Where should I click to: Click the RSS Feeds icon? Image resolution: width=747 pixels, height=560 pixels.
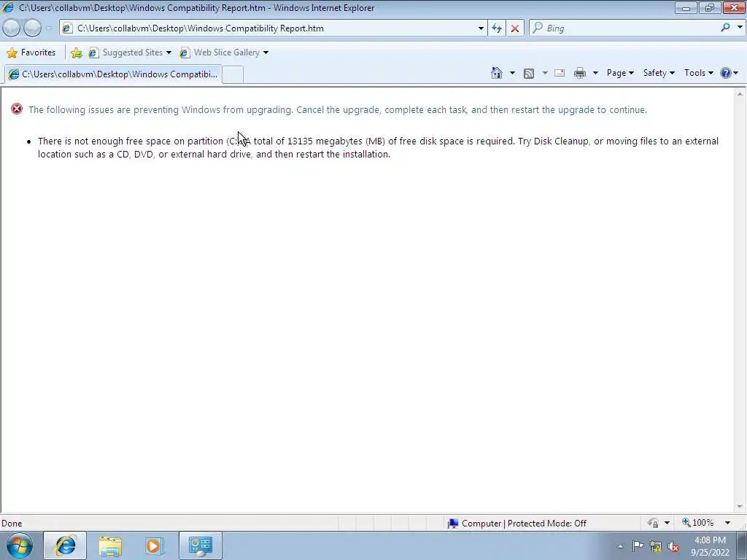529,73
